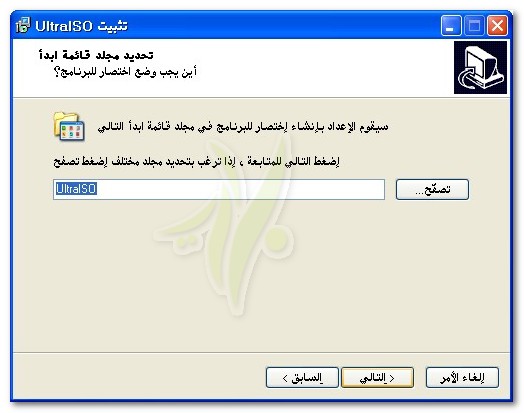
Task: Click the installer computer icon in header
Action: coord(480,67)
